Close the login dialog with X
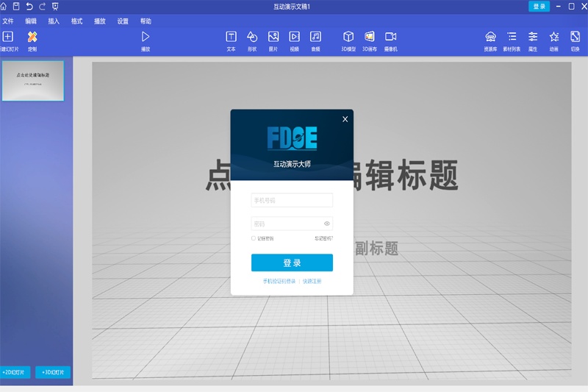Viewport: 588px width, 392px height. 345,119
